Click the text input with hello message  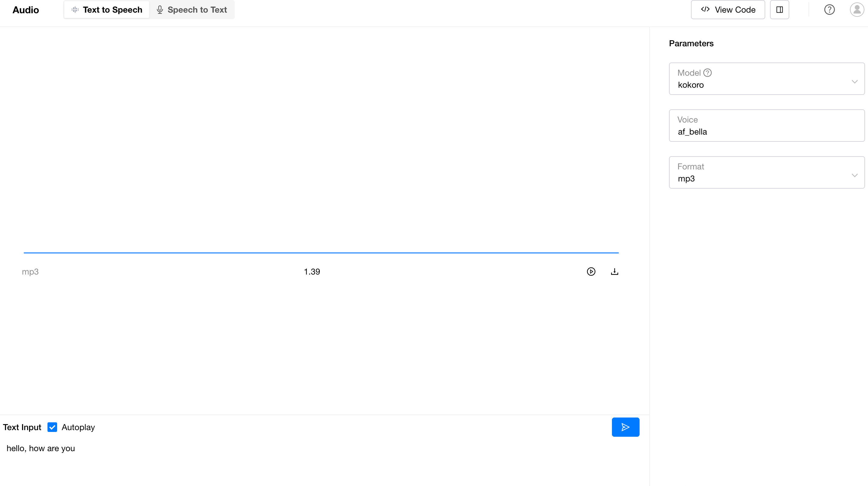coord(41,448)
